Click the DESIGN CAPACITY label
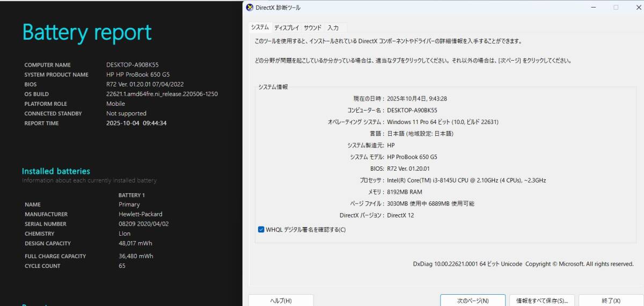The height and width of the screenshot is (306, 644). click(x=47, y=244)
